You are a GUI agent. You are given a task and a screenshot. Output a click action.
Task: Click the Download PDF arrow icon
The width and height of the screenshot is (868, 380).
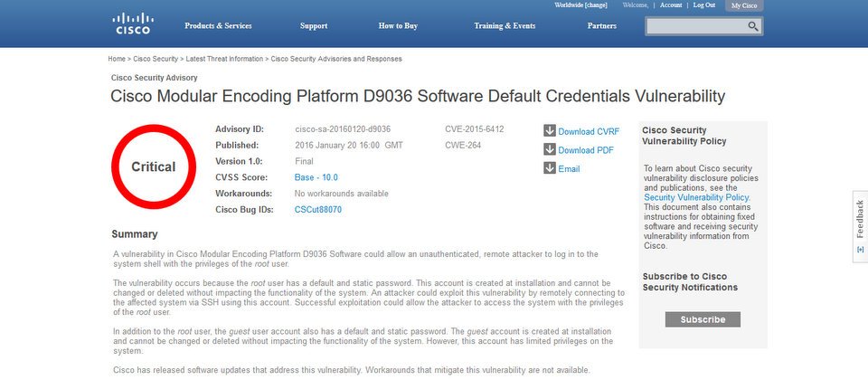pos(549,149)
